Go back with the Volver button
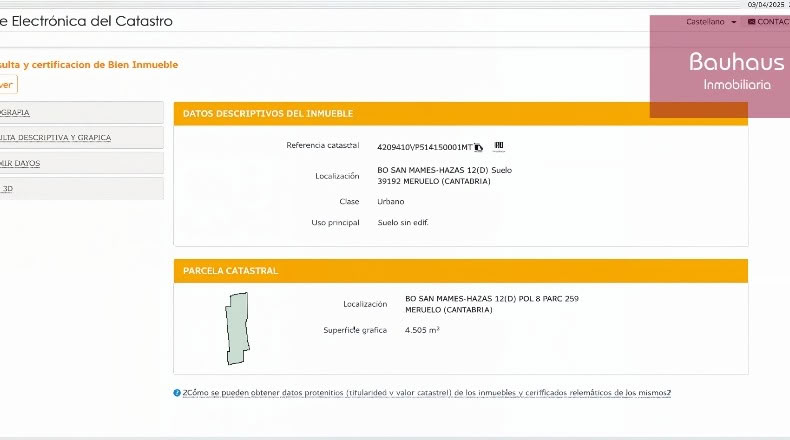This screenshot has width=790, height=440. point(8,84)
